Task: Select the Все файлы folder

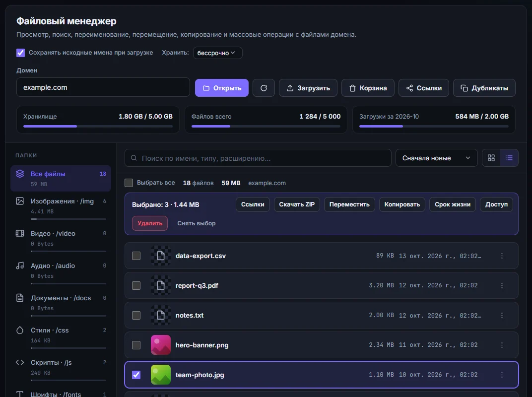Action: (61, 179)
